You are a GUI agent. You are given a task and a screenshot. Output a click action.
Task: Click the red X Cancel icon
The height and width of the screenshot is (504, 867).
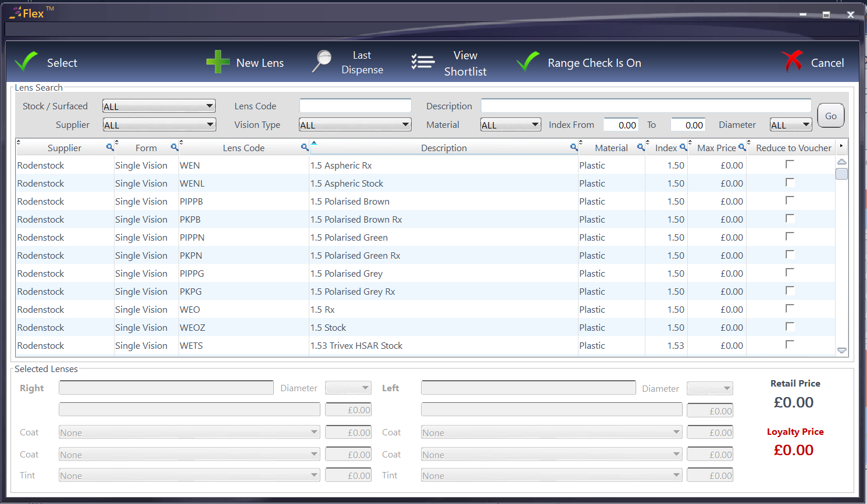coord(792,60)
